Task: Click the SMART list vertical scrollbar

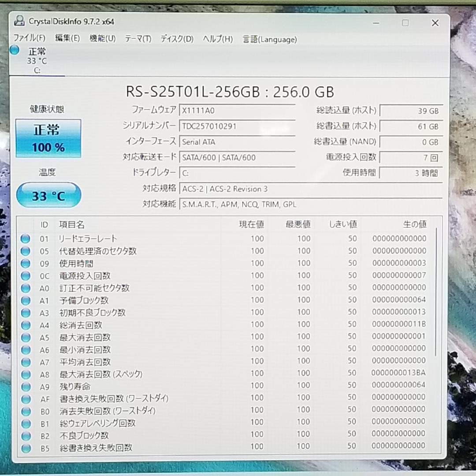Action: point(436,291)
